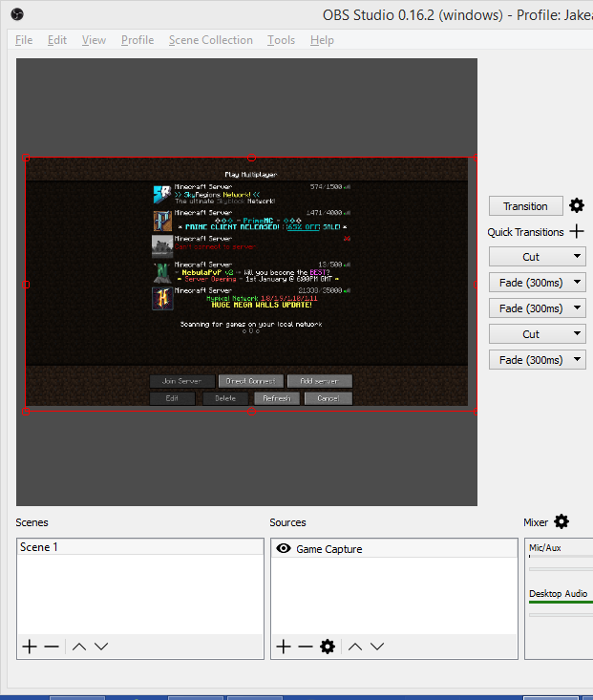Expand arrow of bottom Fade (300ms) transition
This screenshot has width=593, height=700.
pos(577,359)
